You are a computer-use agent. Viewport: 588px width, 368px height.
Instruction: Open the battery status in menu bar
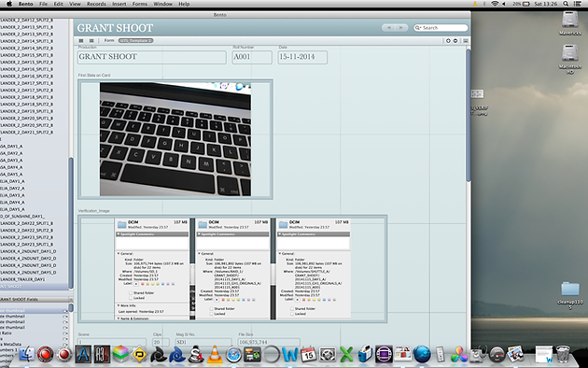522,4
